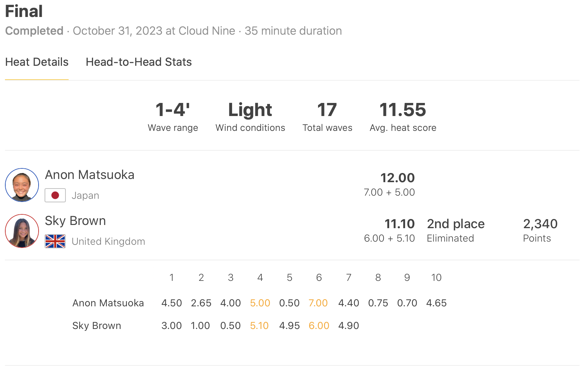Open Sky Brown's athlete name link
The width and height of the screenshot is (588, 370).
[75, 221]
